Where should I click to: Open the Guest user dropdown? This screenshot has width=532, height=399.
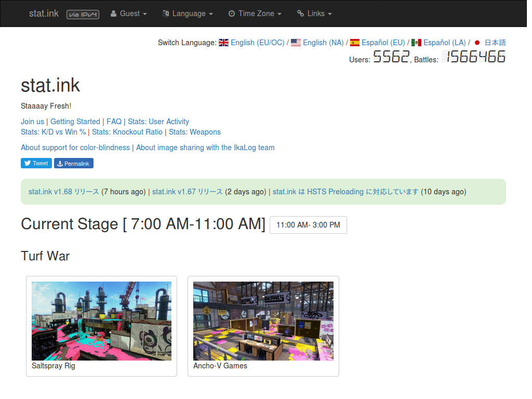coord(129,14)
